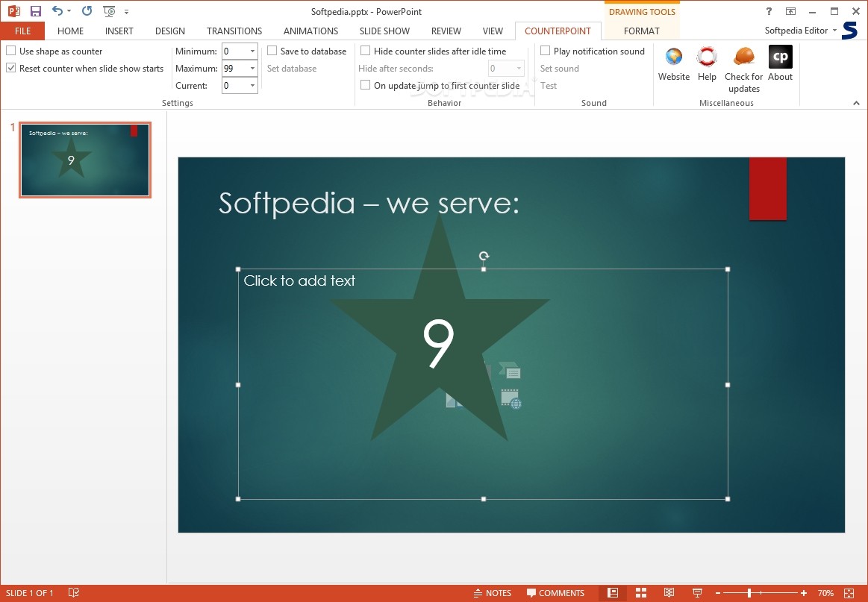The width and height of the screenshot is (868, 602).
Task: Insert online video placeholder icon
Action: (x=511, y=399)
